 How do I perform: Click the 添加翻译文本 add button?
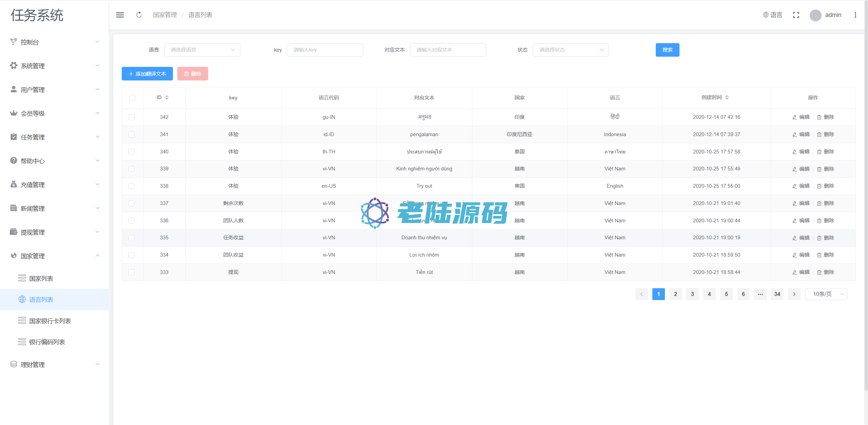point(147,74)
